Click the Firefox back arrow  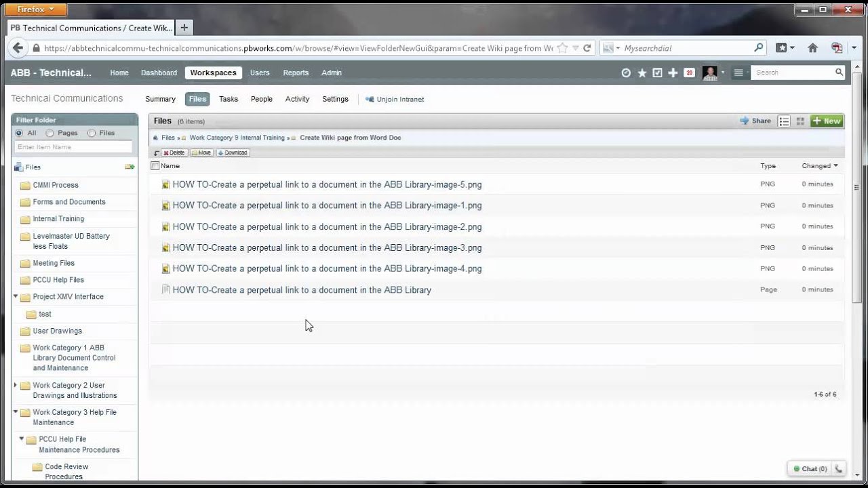coord(18,48)
